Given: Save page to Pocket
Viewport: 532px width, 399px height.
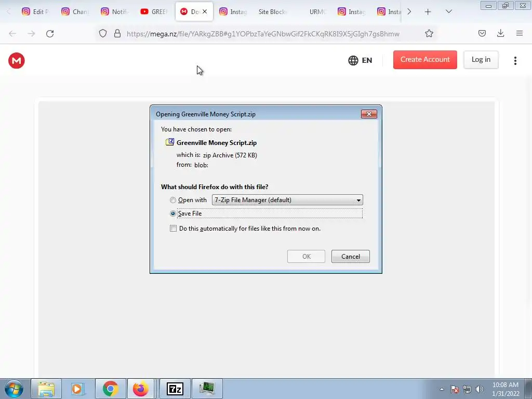Looking at the screenshot, I should pos(482,33).
